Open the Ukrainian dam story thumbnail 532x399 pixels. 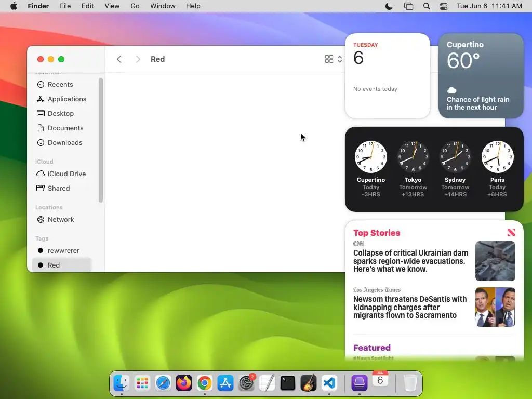[495, 261]
